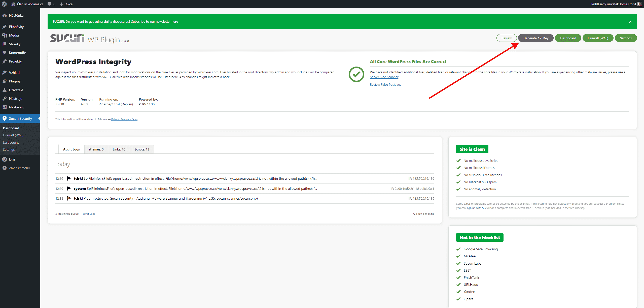
Task: Click the Sucuri Security shield icon
Action: [x=5, y=118]
